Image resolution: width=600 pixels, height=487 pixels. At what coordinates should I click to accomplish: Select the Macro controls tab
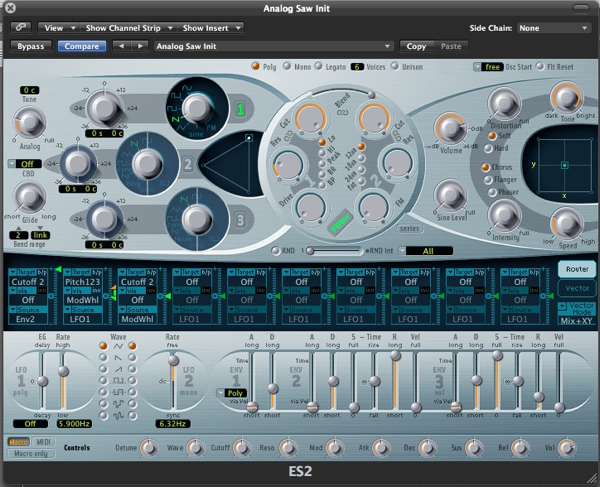click(18, 442)
